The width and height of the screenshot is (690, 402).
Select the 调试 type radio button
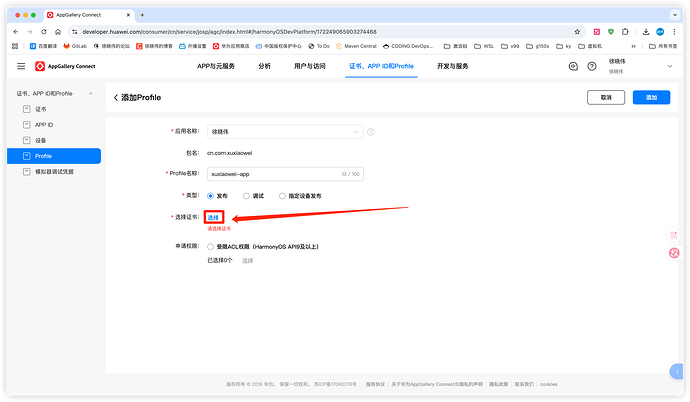tap(246, 196)
